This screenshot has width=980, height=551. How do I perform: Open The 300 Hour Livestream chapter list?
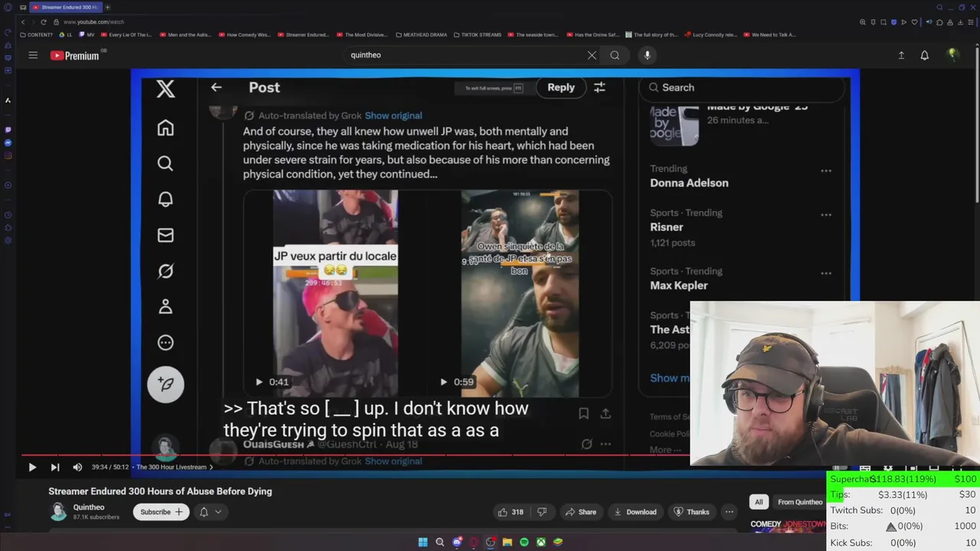click(x=175, y=467)
